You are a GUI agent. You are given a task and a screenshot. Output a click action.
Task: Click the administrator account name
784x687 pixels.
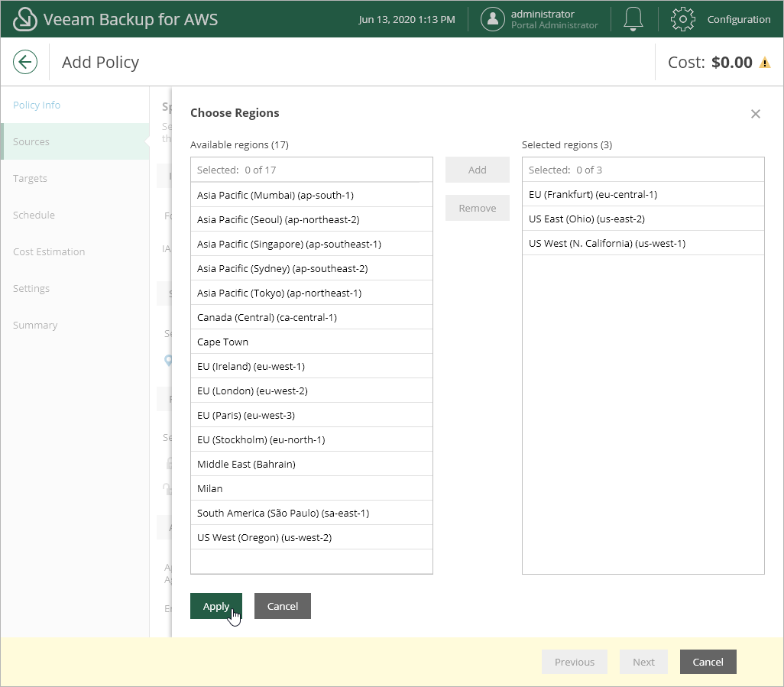[543, 14]
